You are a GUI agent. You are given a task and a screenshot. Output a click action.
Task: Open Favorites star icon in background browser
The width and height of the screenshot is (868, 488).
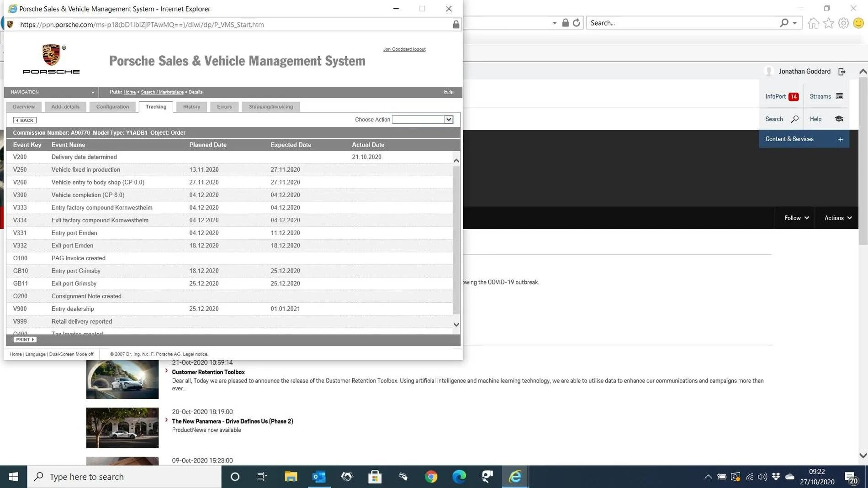(828, 23)
